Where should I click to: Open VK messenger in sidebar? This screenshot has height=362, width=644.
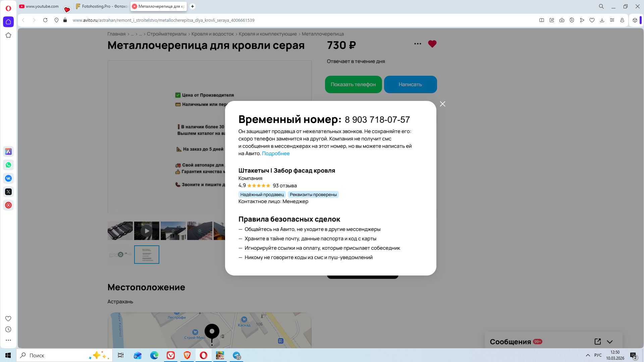pos(8,178)
